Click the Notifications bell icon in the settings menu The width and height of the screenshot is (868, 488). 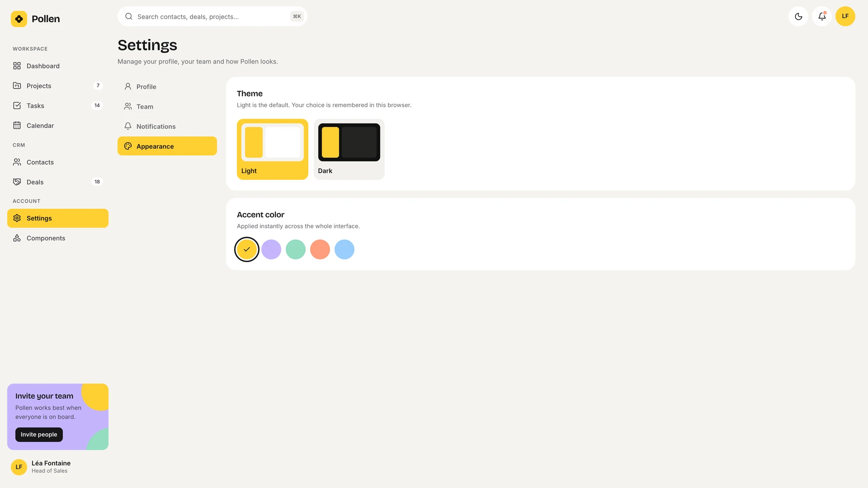[128, 127]
